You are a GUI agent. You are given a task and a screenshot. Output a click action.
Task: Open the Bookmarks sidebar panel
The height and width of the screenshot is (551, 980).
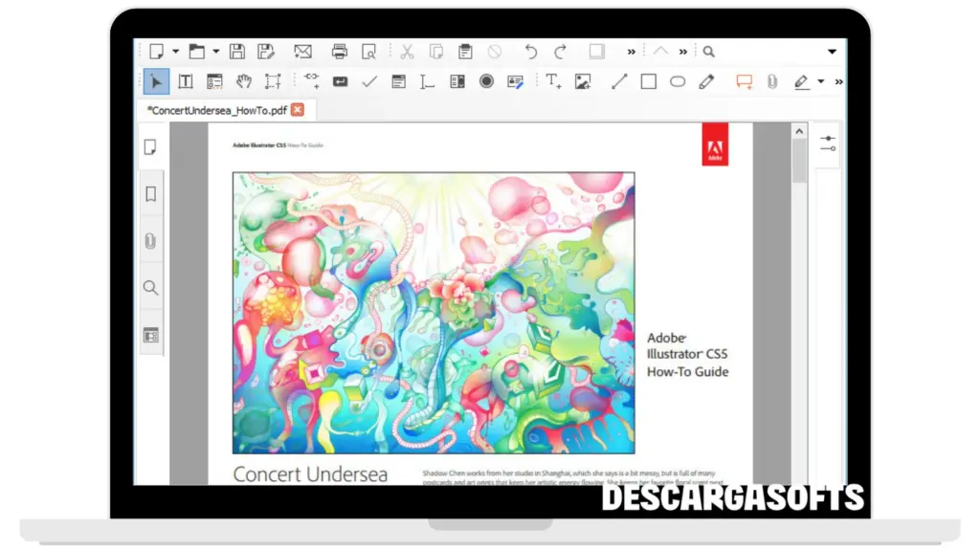click(x=150, y=194)
